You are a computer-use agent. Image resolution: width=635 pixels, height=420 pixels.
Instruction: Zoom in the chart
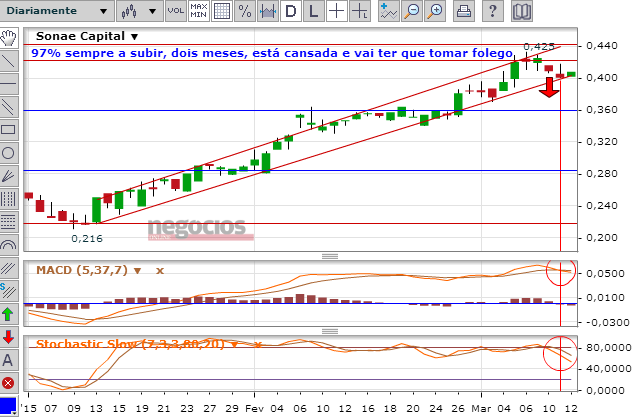(x=435, y=11)
